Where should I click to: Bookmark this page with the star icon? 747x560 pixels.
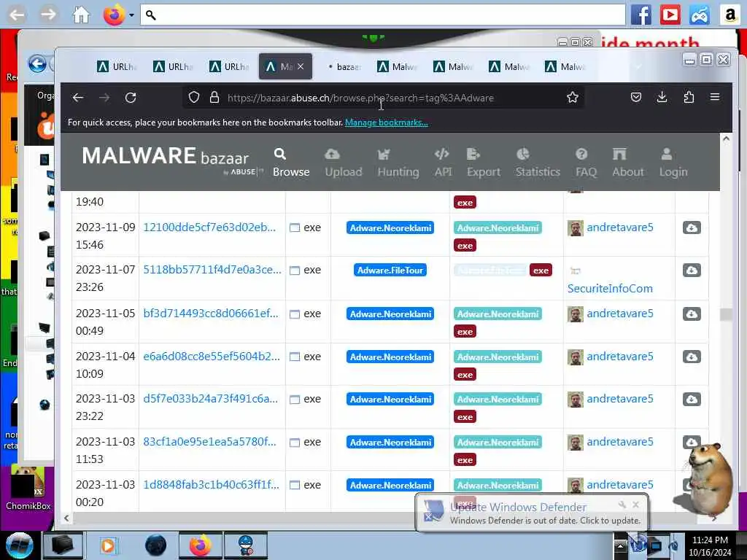click(x=572, y=98)
